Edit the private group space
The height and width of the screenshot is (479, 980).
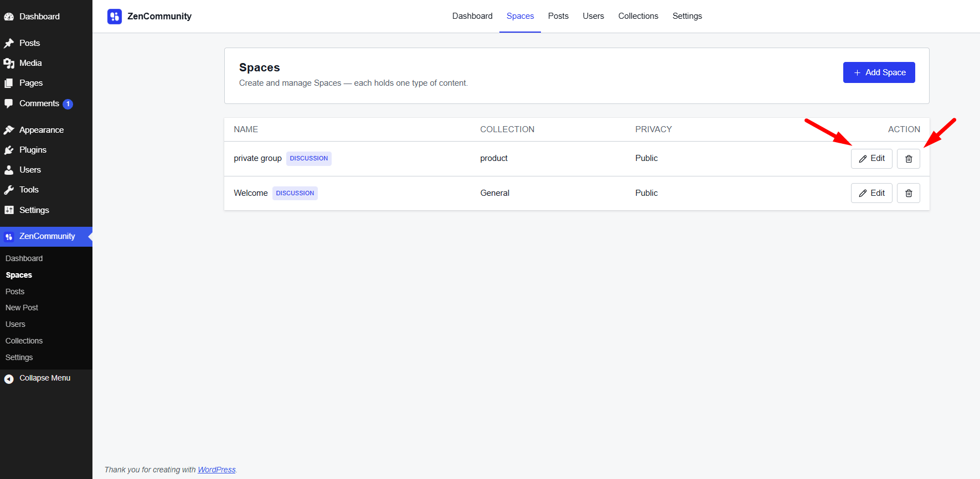[x=871, y=159]
